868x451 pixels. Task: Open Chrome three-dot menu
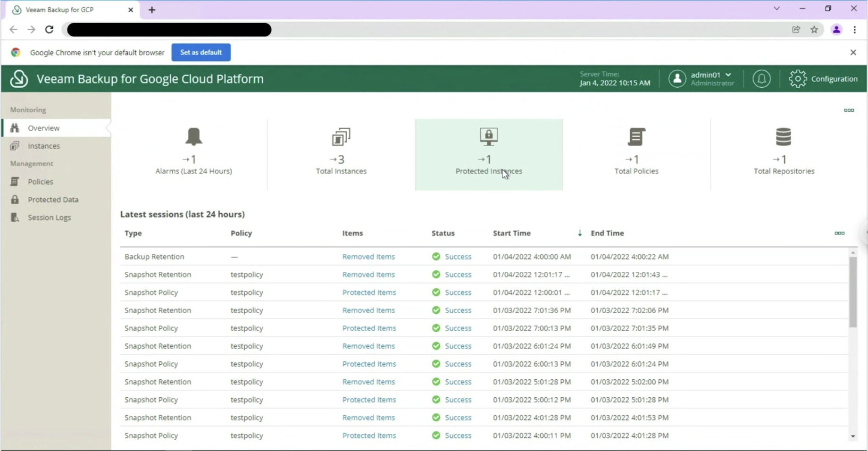click(x=855, y=30)
